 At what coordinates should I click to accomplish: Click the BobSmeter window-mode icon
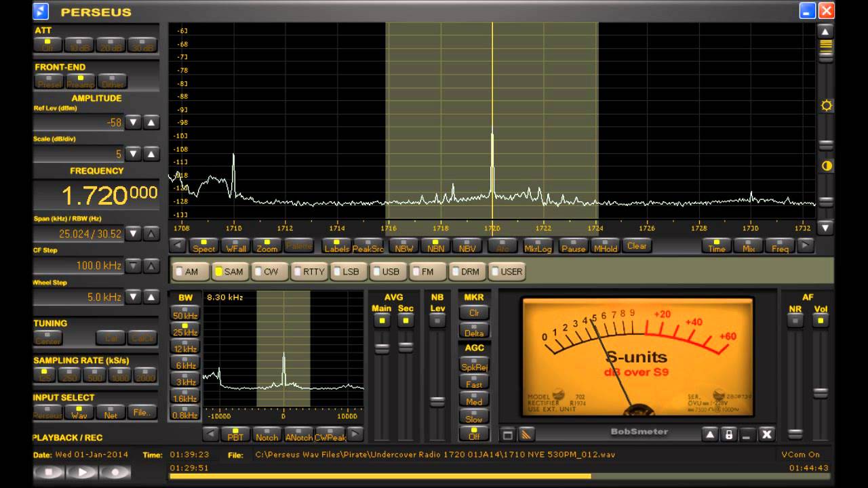pos(507,434)
